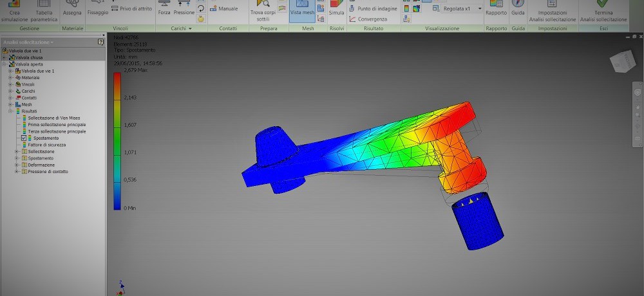
Task: Click the Convergenza button
Action: [x=372, y=19]
